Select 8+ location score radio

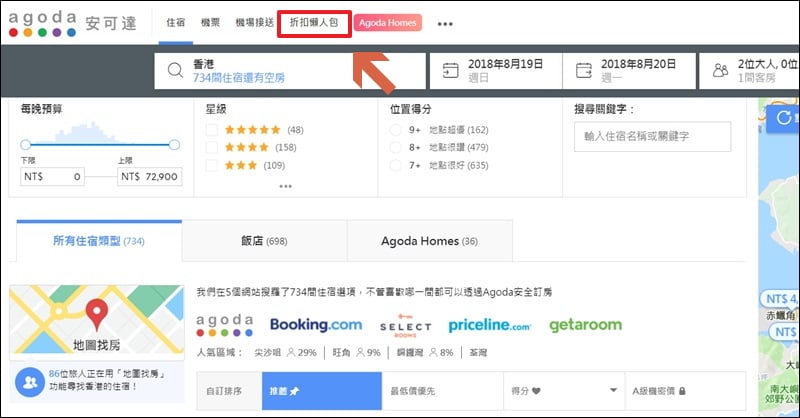(x=395, y=147)
